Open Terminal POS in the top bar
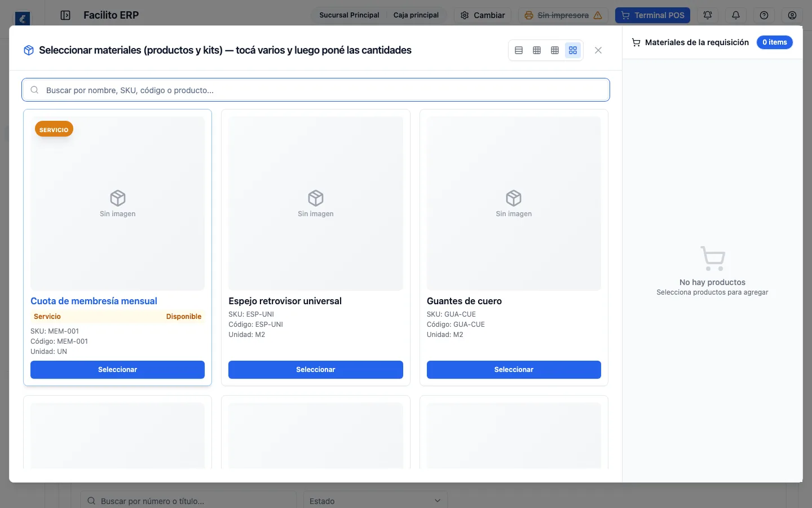 (652, 15)
